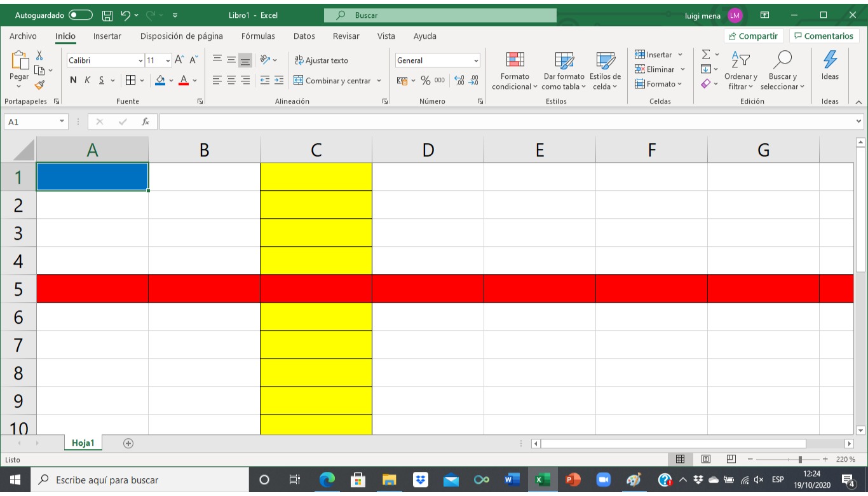This screenshot has height=496, width=868.
Task: Click the Compartir button
Action: pos(754,36)
